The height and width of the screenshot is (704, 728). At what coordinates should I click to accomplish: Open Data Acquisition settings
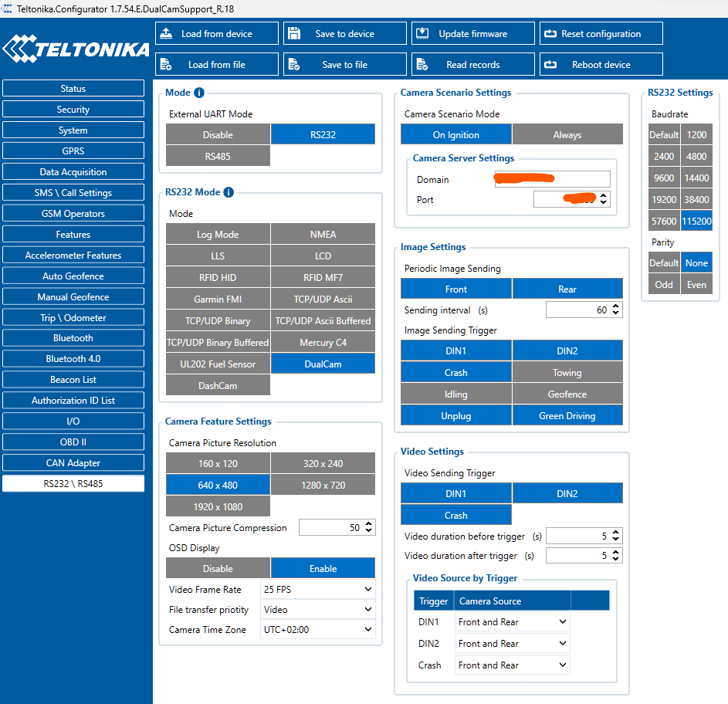(73, 172)
